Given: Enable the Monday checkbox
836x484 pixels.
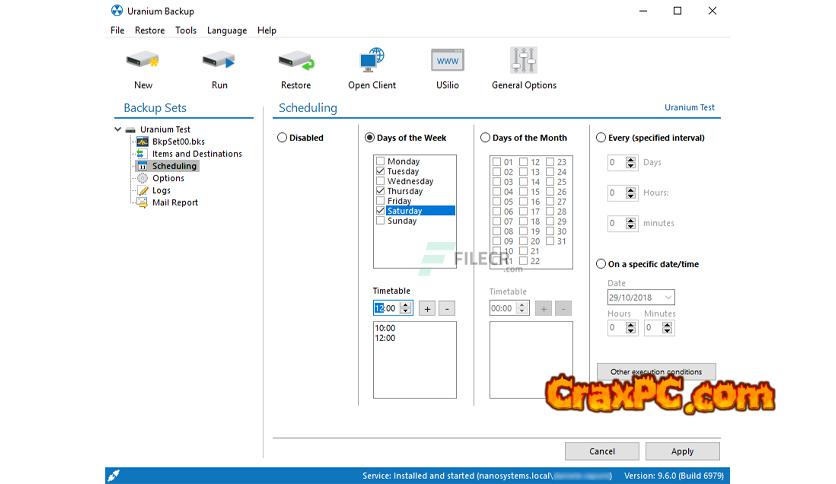Looking at the screenshot, I should click(380, 161).
